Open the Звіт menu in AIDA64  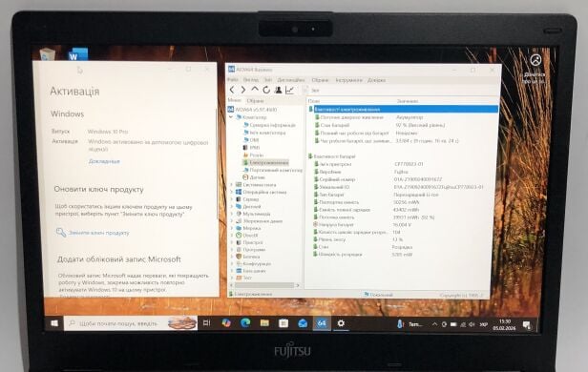pyautogui.click(x=268, y=80)
